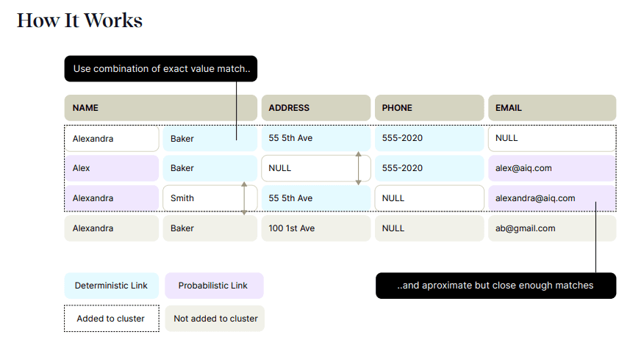Click the Deterministic Link legend swatch
This screenshot has height=359, width=644.
click(111, 286)
